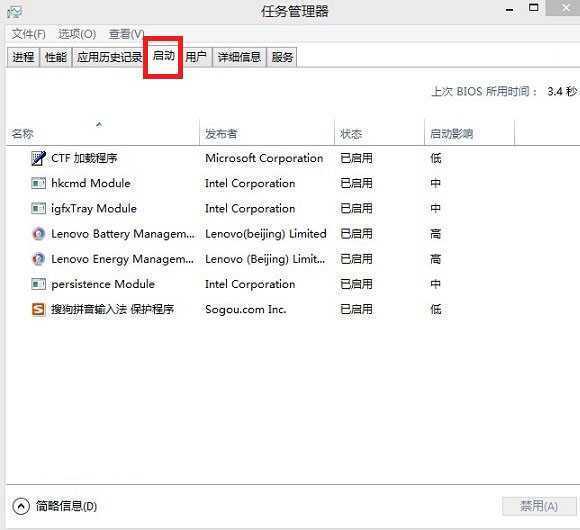580x530 pixels.
Task: Select the persistence Module entry
Action: tap(103, 284)
